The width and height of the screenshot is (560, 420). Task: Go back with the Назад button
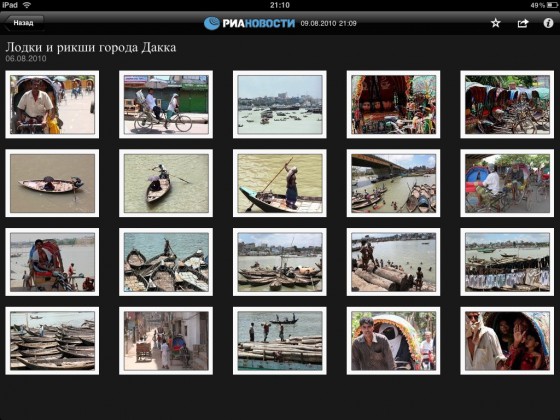[x=24, y=23]
